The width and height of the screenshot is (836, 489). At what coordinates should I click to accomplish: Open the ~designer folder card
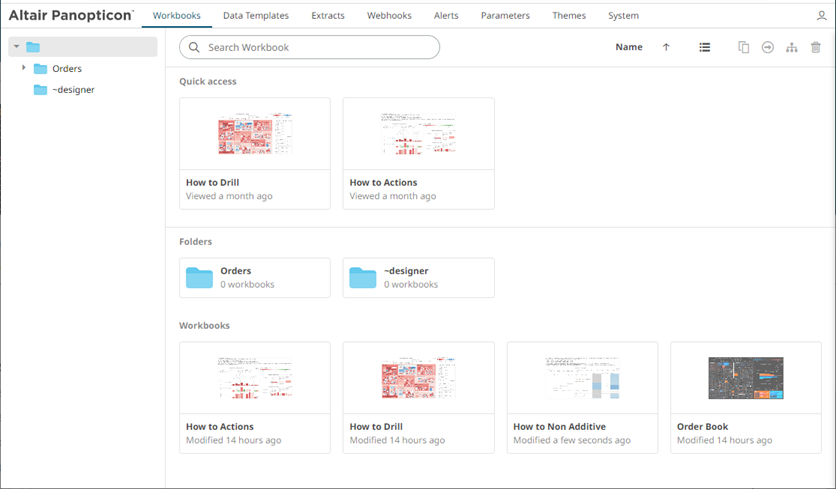coord(418,277)
